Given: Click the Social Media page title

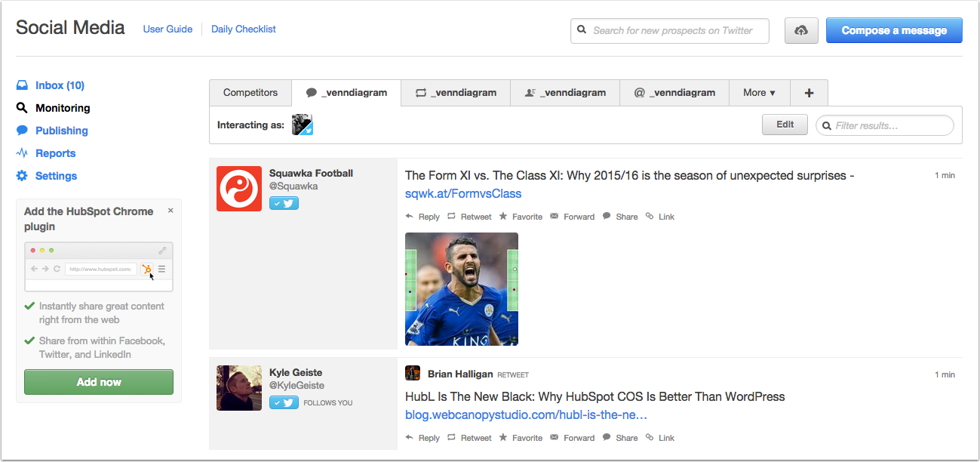Looking at the screenshot, I should tap(70, 28).
